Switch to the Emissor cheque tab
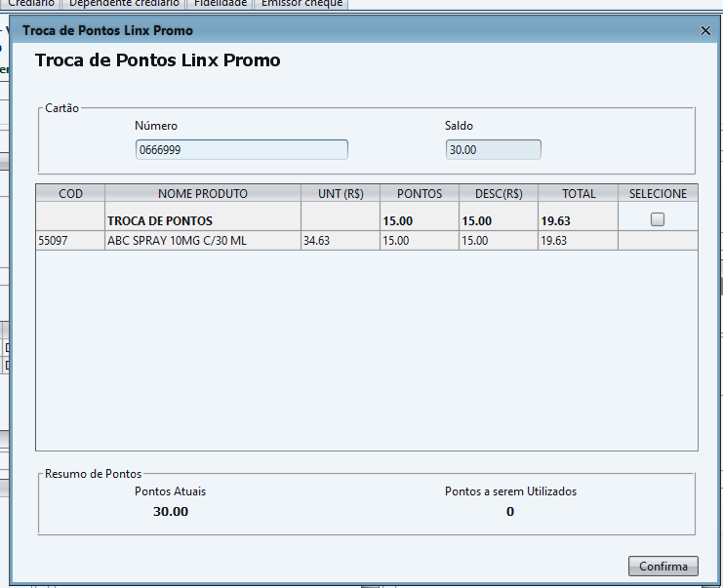 click(x=301, y=4)
